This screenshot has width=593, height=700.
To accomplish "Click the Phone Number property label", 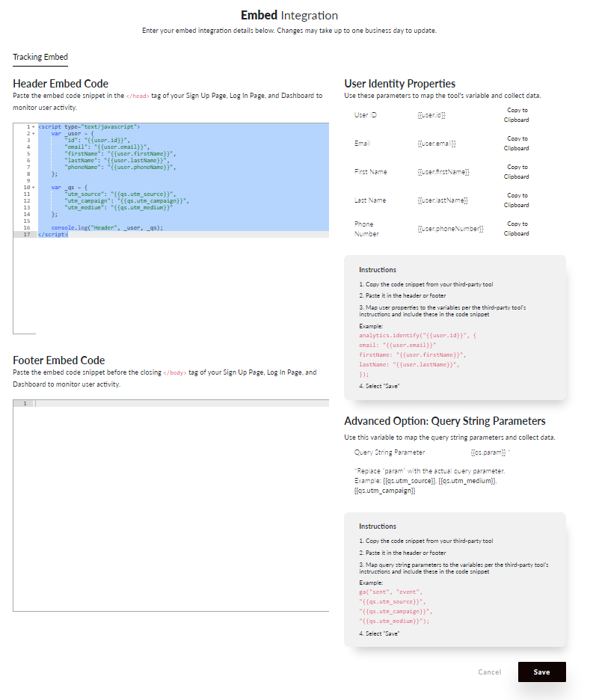I will point(366,229).
